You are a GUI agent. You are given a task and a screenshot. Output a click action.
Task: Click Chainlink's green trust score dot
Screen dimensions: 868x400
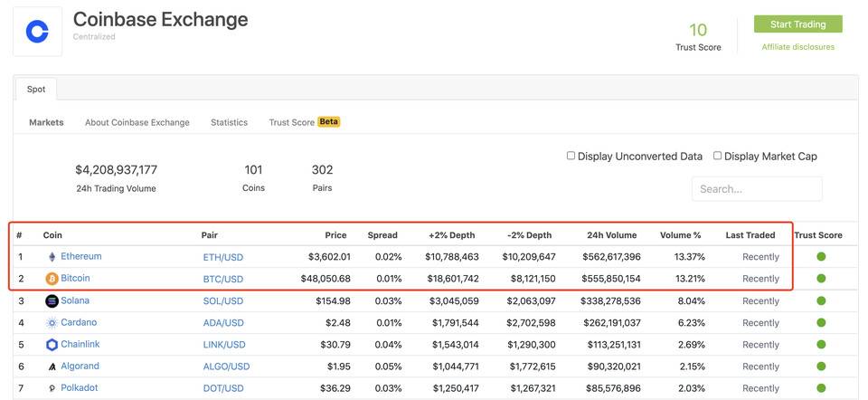click(x=821, y=344)
